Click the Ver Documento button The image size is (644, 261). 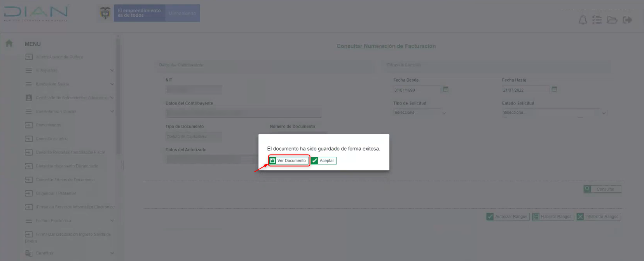click(x=288, y=161)
